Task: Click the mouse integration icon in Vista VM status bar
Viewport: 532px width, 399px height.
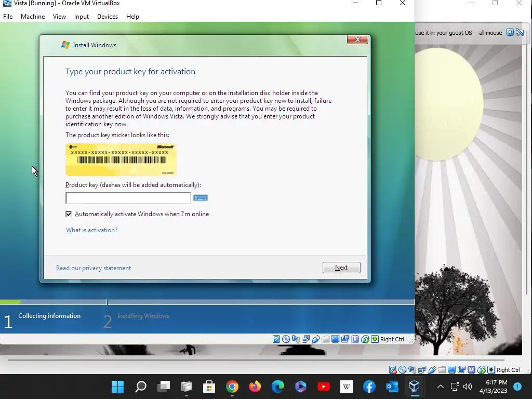Action: click(365, 339)
